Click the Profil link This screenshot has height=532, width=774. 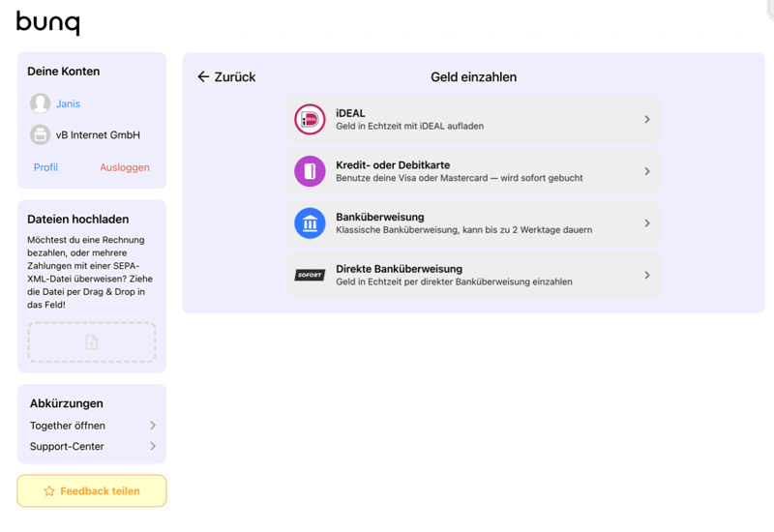[45, 167]
